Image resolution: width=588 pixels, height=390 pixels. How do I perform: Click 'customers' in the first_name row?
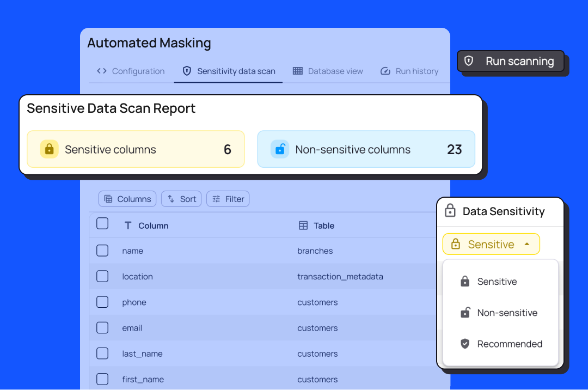pyautogui.click(x=317, y=380)
